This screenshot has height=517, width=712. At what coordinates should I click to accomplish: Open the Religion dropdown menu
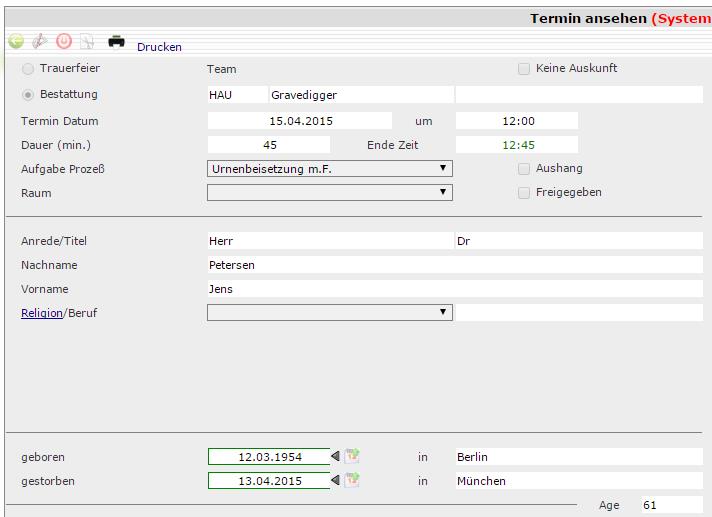click(329, 313)
